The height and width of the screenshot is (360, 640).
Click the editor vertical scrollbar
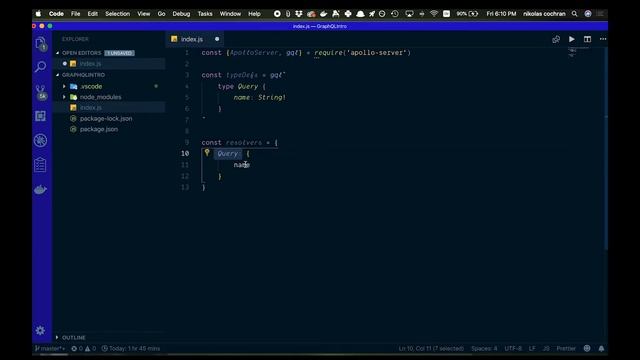[606, 149]
